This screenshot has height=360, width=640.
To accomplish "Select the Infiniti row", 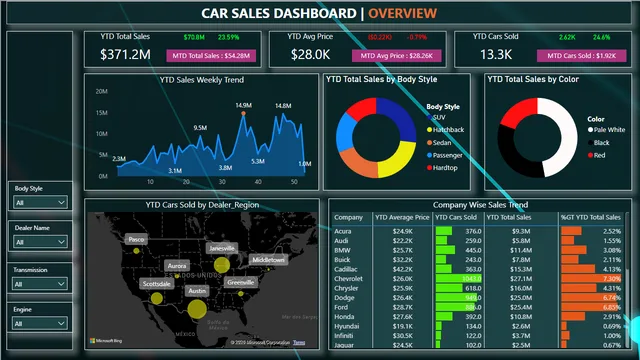I will 478,336.
